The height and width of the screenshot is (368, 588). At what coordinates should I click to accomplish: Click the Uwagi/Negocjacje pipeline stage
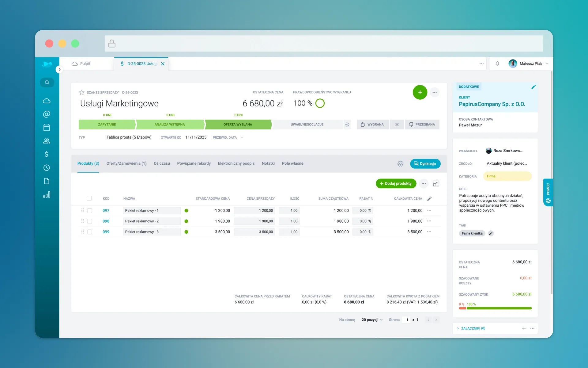coord(307,125)
